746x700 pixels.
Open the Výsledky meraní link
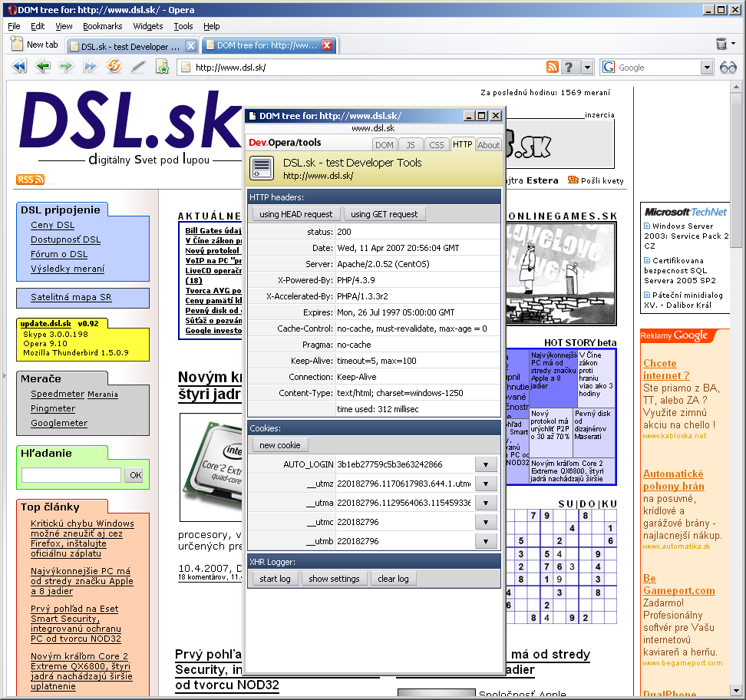(68, 269)
